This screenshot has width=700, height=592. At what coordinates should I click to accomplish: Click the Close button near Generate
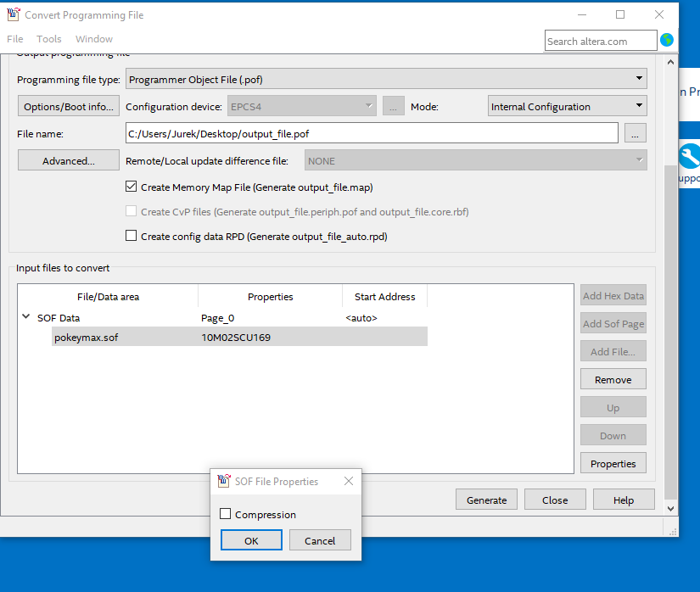pyautogui.click(x=555, y=500)
